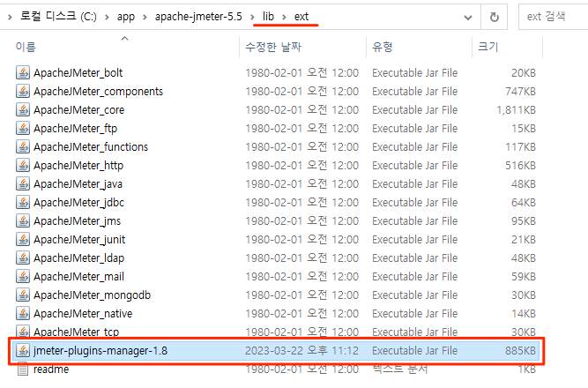Select the 'ext' breadcrumb segment

(x=301, y=17)
